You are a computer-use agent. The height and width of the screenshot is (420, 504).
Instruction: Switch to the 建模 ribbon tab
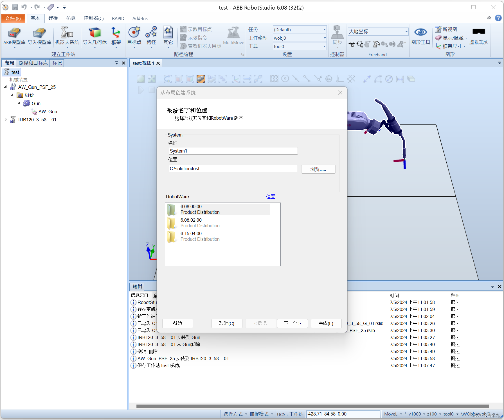coord(53,18)
